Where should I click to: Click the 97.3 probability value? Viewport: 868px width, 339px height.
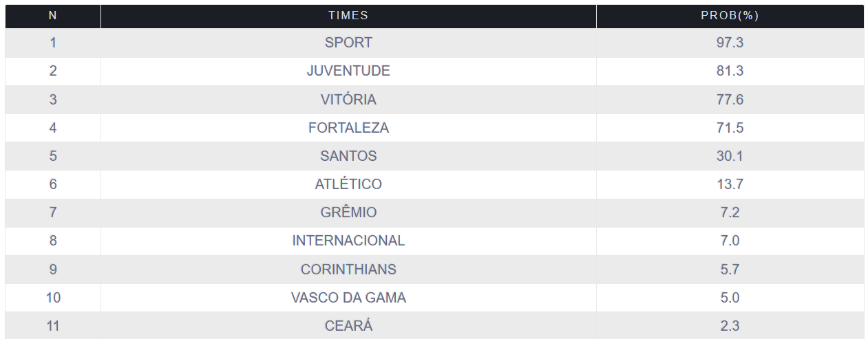(730, 43)
